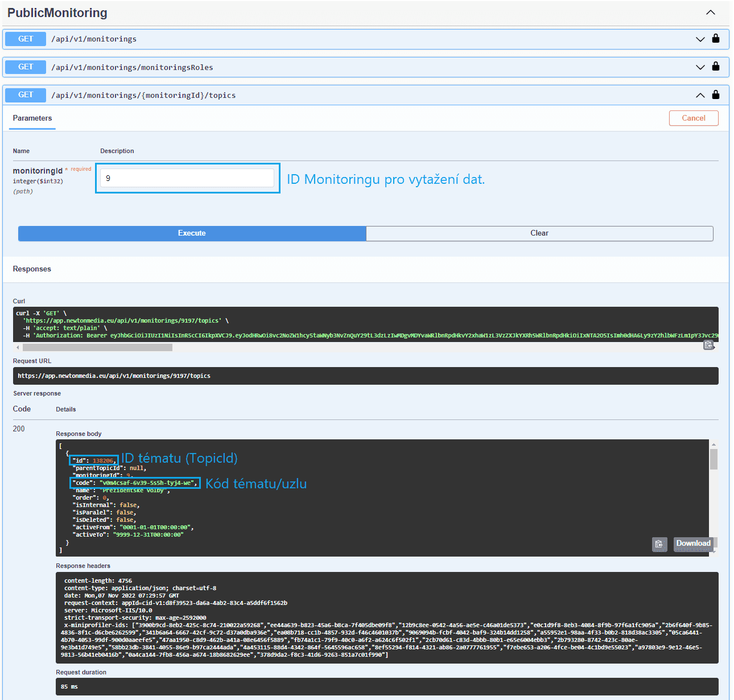
Task: Click the Clear button
Action: [539, 233]
